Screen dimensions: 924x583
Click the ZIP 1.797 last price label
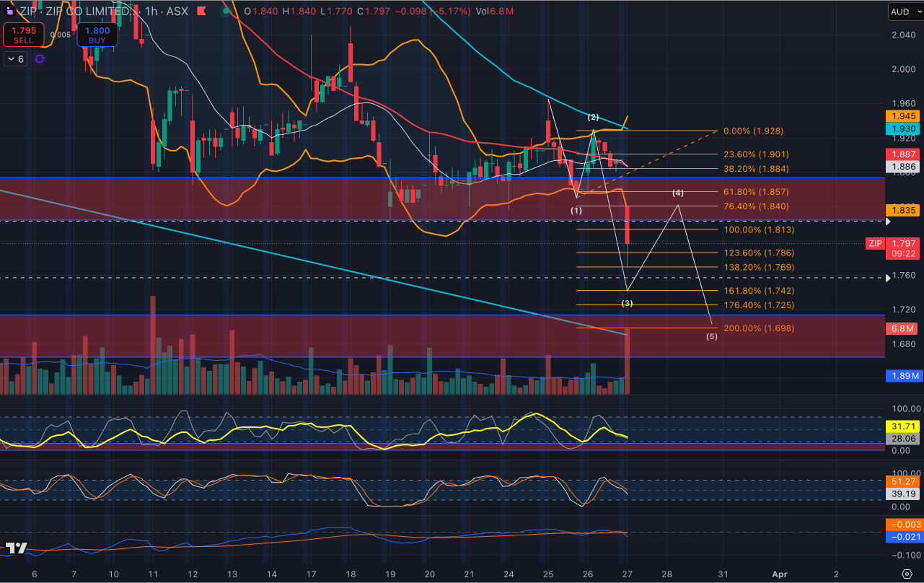[x=894, y=244]
